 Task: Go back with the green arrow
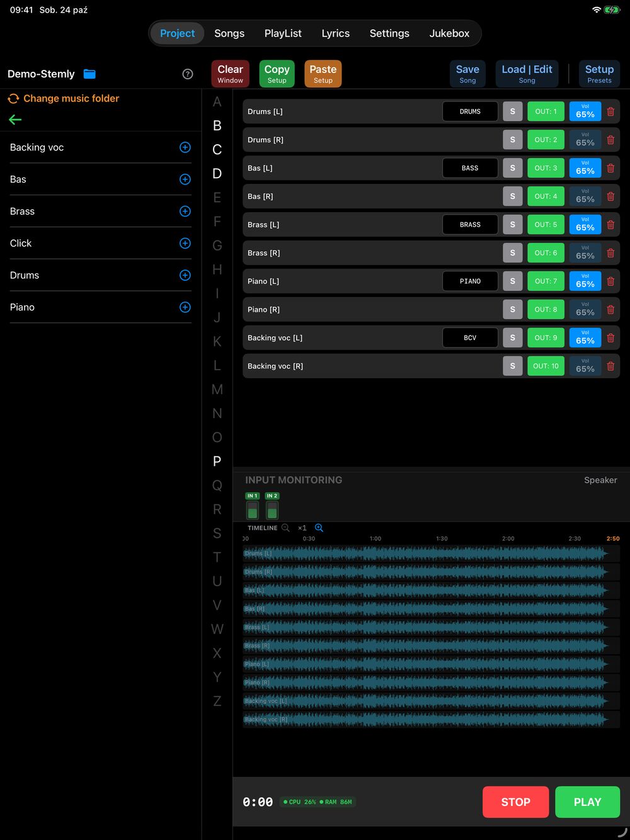[15, 120]
